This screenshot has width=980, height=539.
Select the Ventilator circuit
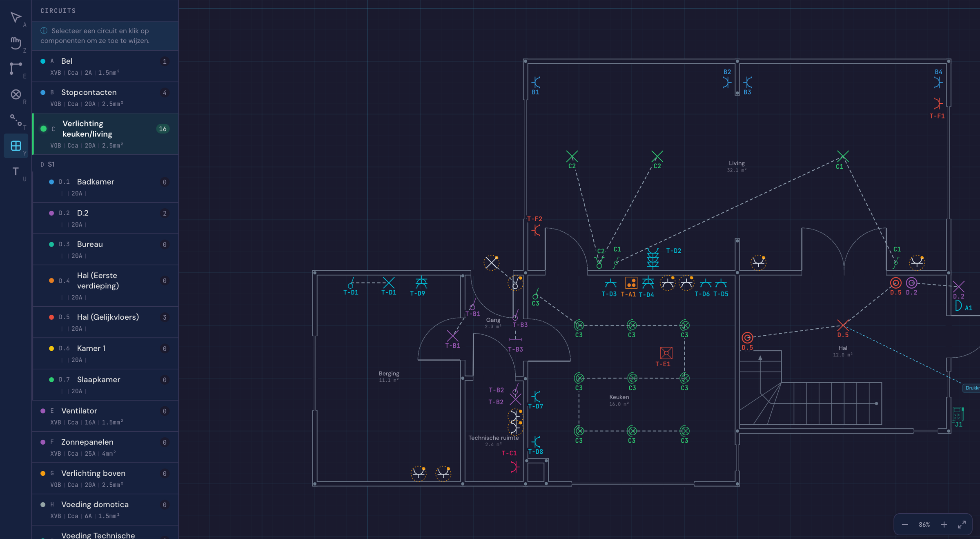(105, 416)
